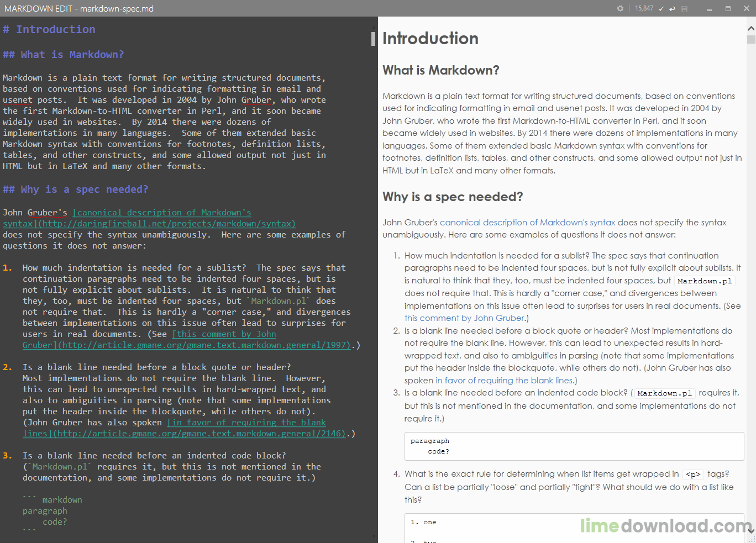This screenshot has width=756, height=543.
Task: Click the word count display showing 15,847
Action: point(643,8)
